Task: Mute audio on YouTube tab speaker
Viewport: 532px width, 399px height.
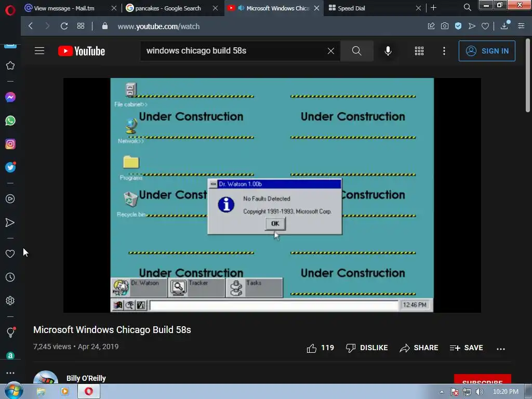Action: tap(241, 8)
